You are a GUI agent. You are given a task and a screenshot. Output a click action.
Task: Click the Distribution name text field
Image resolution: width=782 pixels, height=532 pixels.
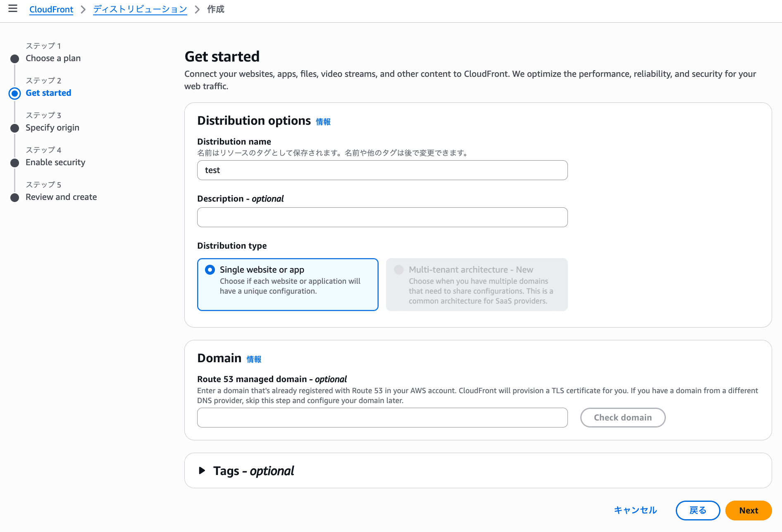[x=382, y=170]
